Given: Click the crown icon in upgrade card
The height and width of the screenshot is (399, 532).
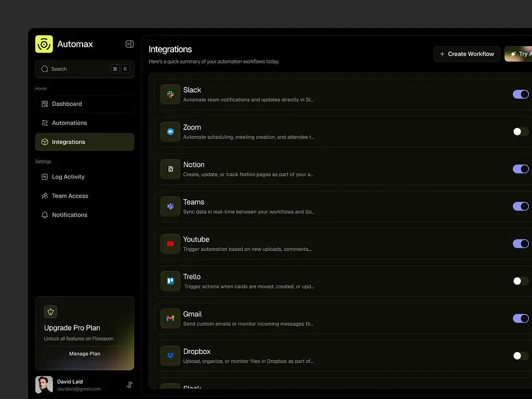Looking at the screenshot, I should [50, 312].
